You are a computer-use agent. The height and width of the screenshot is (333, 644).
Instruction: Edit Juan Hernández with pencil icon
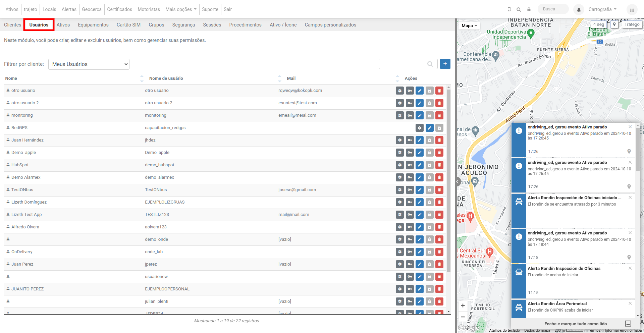point(420,140)
